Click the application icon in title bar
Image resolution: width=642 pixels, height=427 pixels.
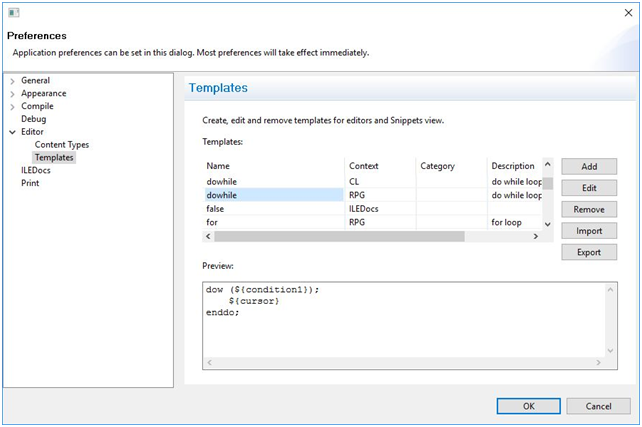click(14, 13)
